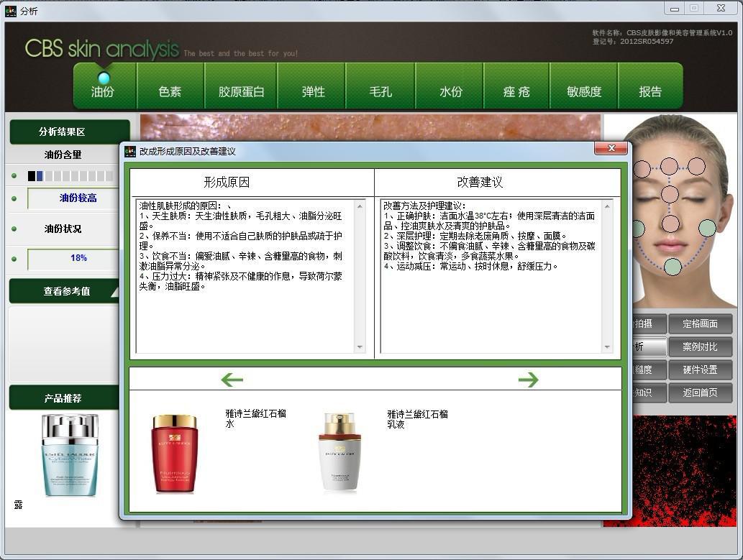Select the forehead center point on face

[670, 167]
